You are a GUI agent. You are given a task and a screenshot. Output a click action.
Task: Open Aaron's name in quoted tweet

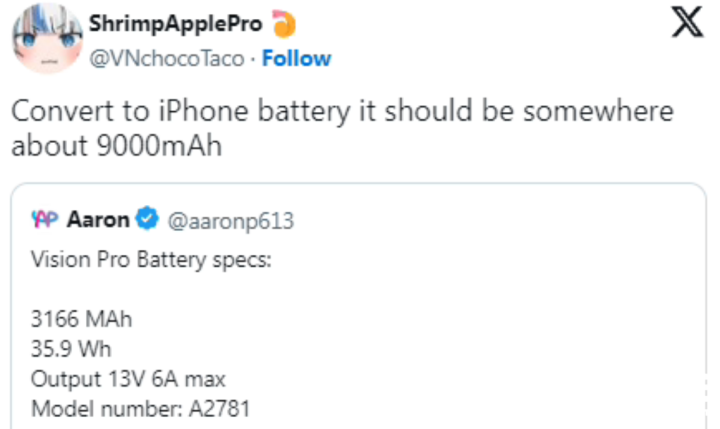click(98, 220)
